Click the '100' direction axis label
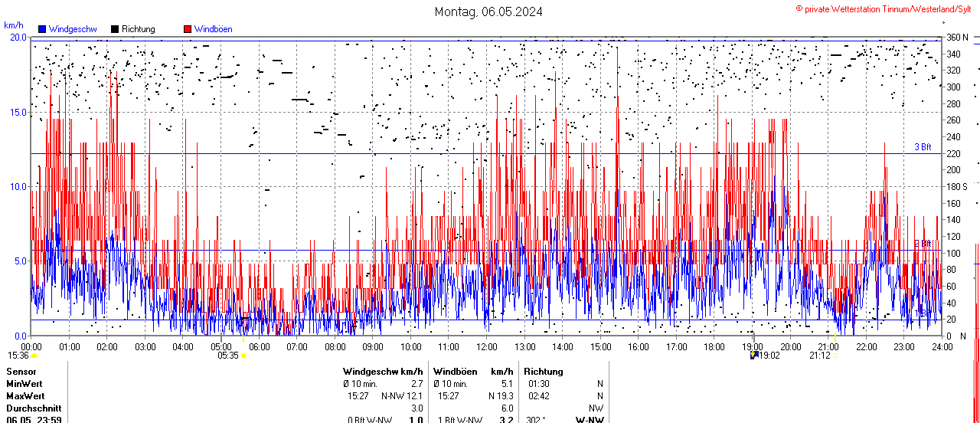The image size is (980, 423). [x=953, y=254]
